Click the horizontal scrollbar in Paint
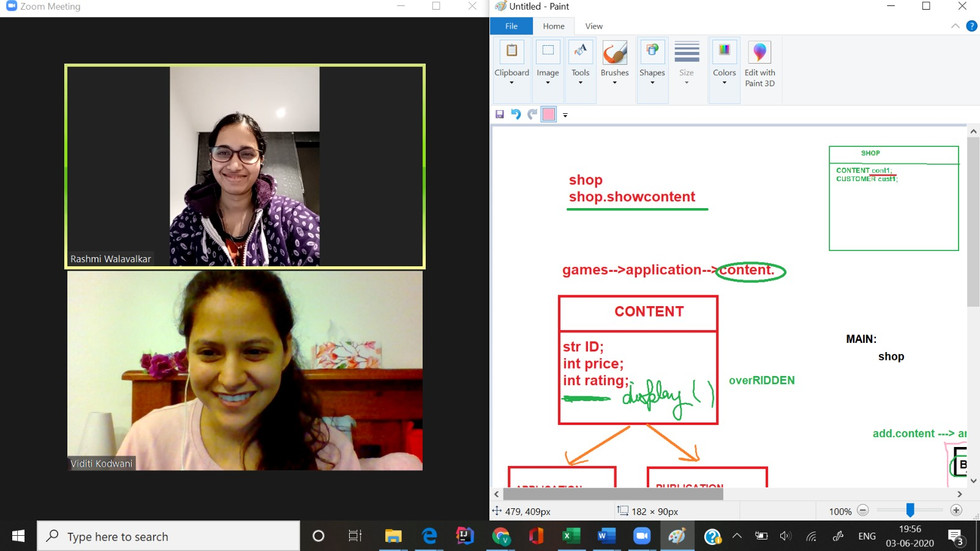Image resolution: width=980 pixels, height=551 pixels. [612, 494]
